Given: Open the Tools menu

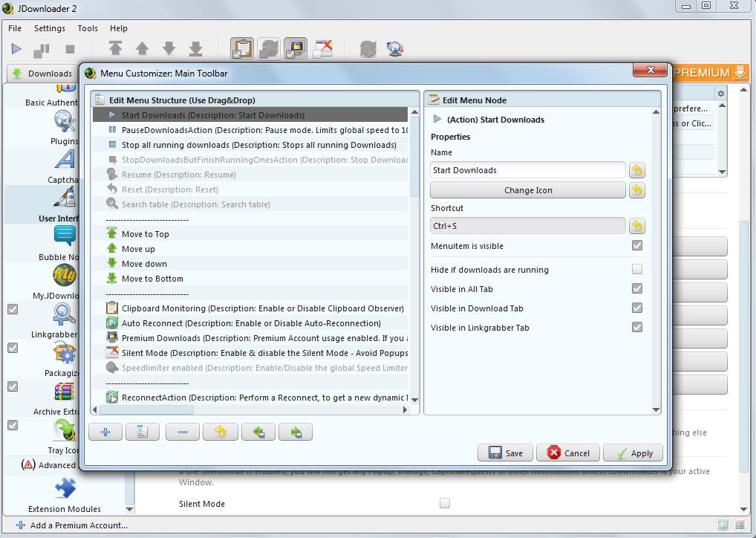Looking at the screenshot, I should coord(88,28).
